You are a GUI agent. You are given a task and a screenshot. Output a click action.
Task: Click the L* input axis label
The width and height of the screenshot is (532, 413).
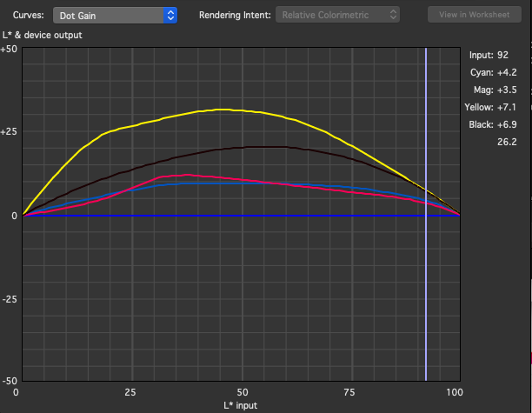241,405
